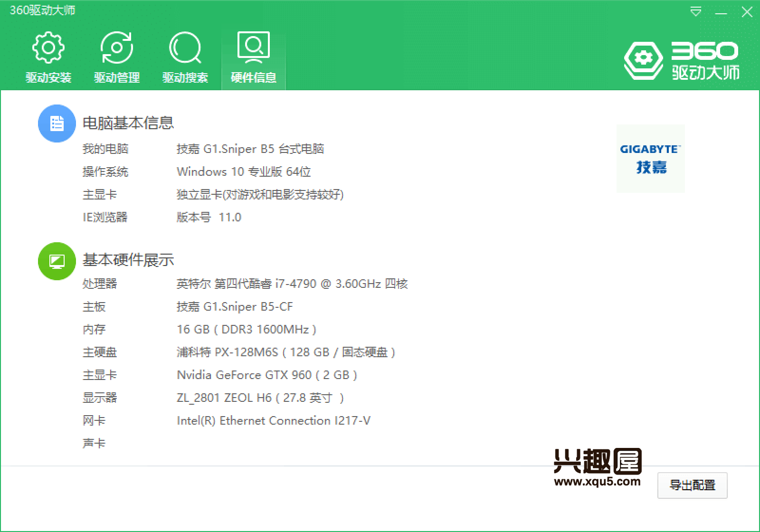The width and height of the screenshot is (760, 532).
Task: Click the 基本硬件展示 section heading
Action: (x=128, y=260)
